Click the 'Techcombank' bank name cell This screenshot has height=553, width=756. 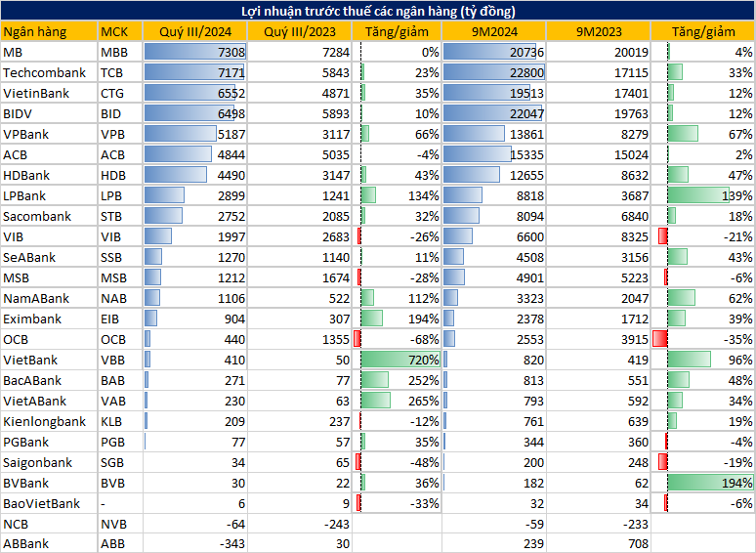pos(49,73)
